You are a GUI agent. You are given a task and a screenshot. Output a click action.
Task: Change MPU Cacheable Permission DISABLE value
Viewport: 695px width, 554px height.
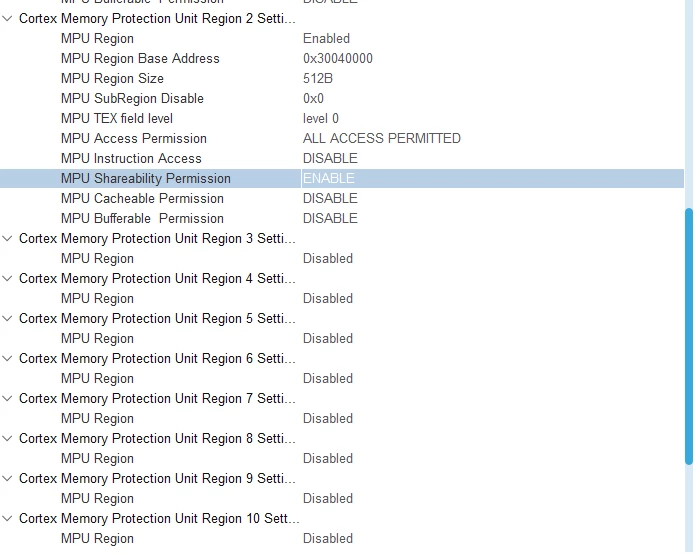(x=330, y=198)
